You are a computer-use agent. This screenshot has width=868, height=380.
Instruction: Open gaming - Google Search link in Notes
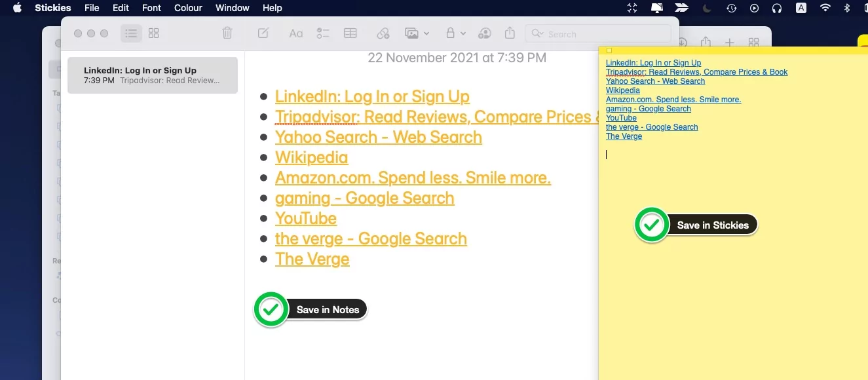pos(364,198)
